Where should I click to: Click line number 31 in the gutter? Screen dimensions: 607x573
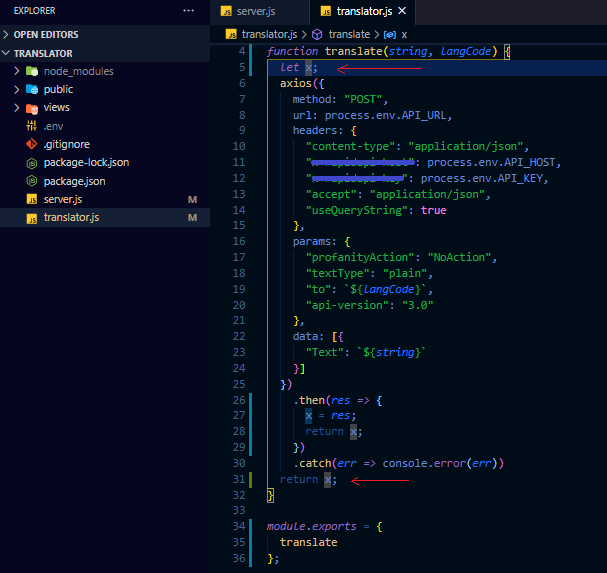(238, 480)
